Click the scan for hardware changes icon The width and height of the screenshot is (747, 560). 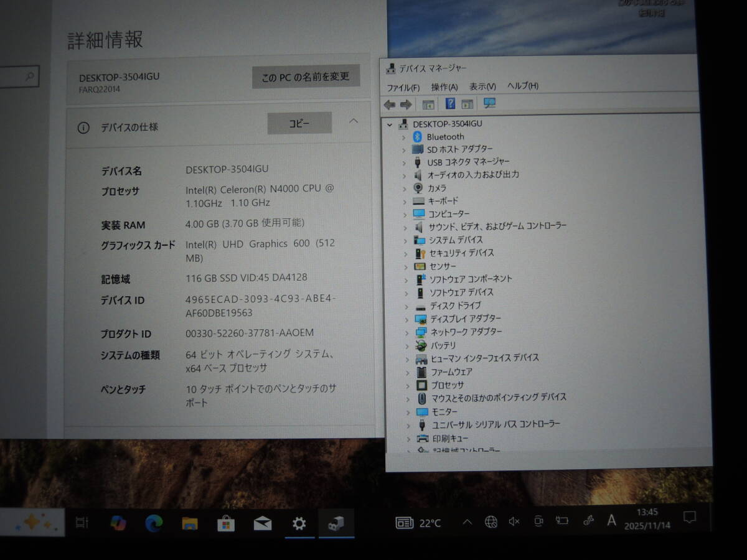point(490,103)
